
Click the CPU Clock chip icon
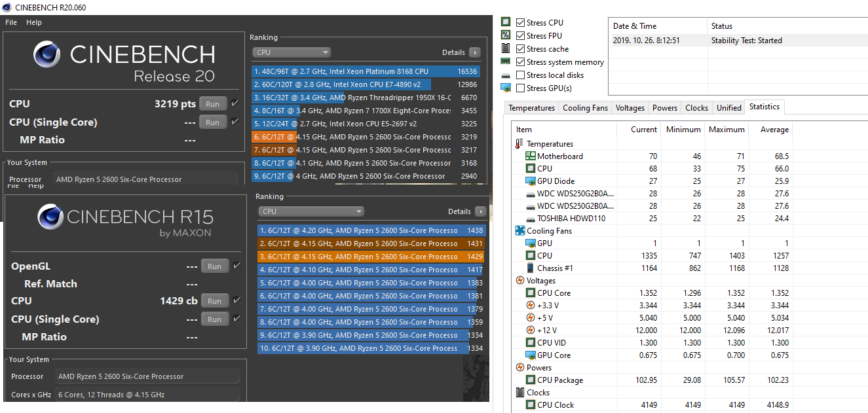[x=531, y=404]
